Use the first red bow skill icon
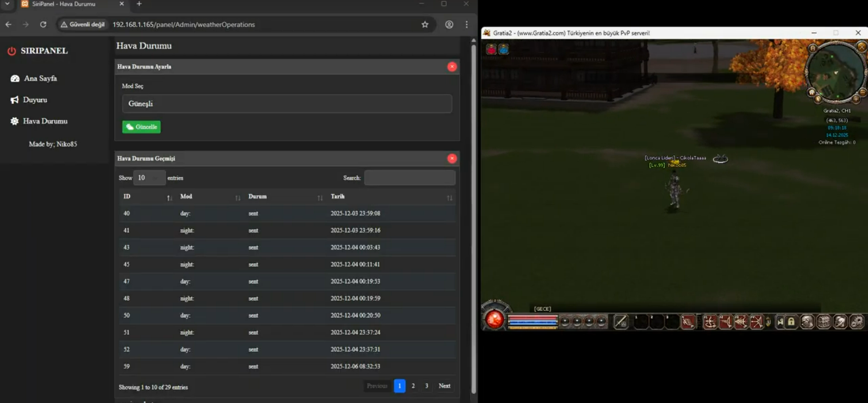 point(710,322)
